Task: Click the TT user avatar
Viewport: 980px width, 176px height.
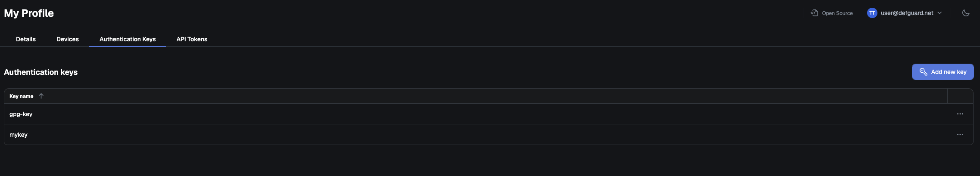Action: pos(872,13)
